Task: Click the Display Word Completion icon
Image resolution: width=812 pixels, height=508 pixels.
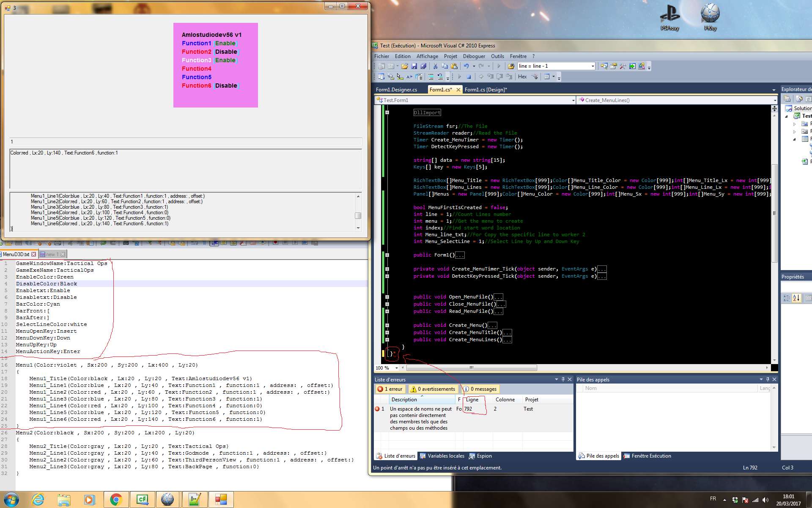Action: point(409,77)
